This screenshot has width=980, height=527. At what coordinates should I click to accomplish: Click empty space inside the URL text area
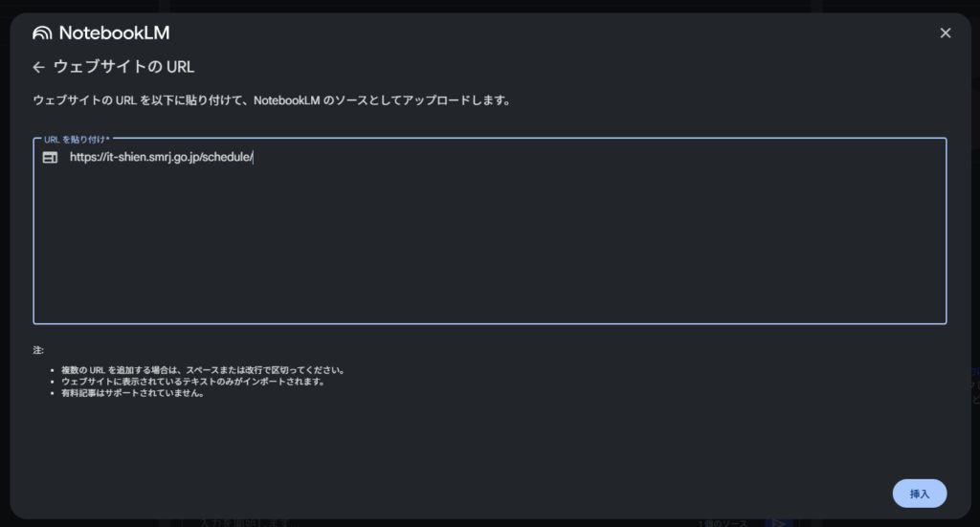[489, 250]
